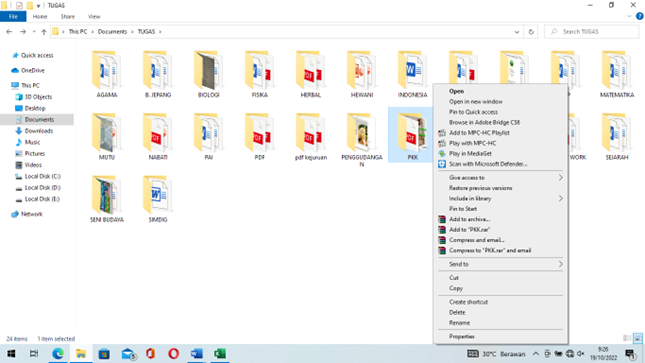The image size is (645, 363).
Task: Select the MUTU folder
Action: [107, 137]
